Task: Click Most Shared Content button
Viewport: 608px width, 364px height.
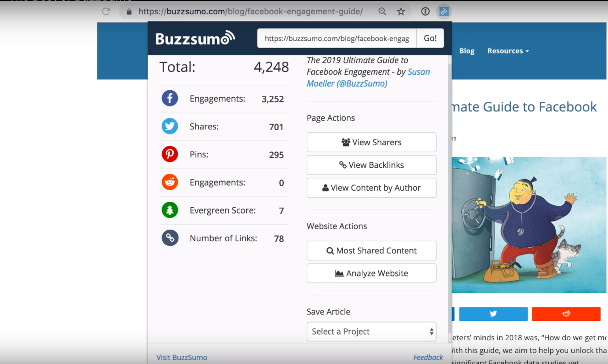Action: [371, 250]
